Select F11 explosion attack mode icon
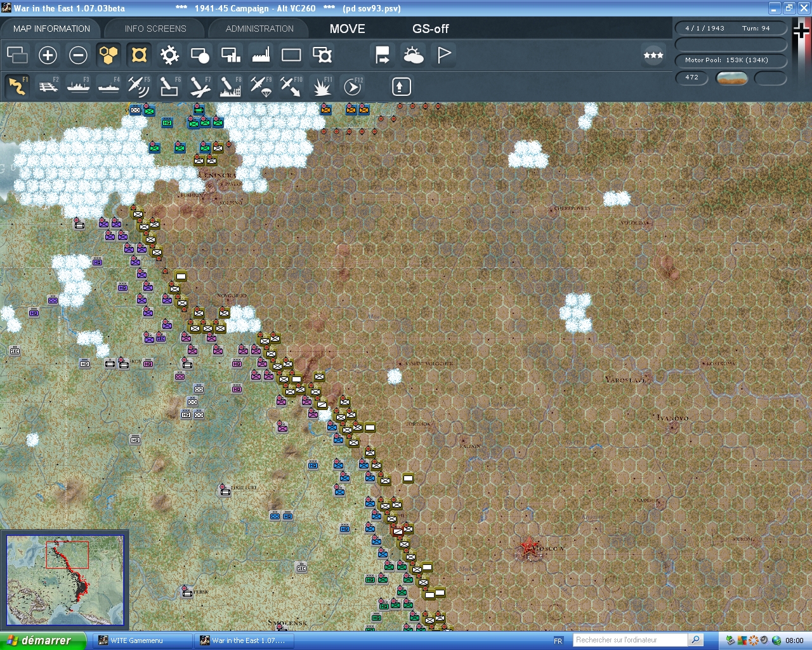This screenshot has height=650, width=812. [x=322, y=86]
